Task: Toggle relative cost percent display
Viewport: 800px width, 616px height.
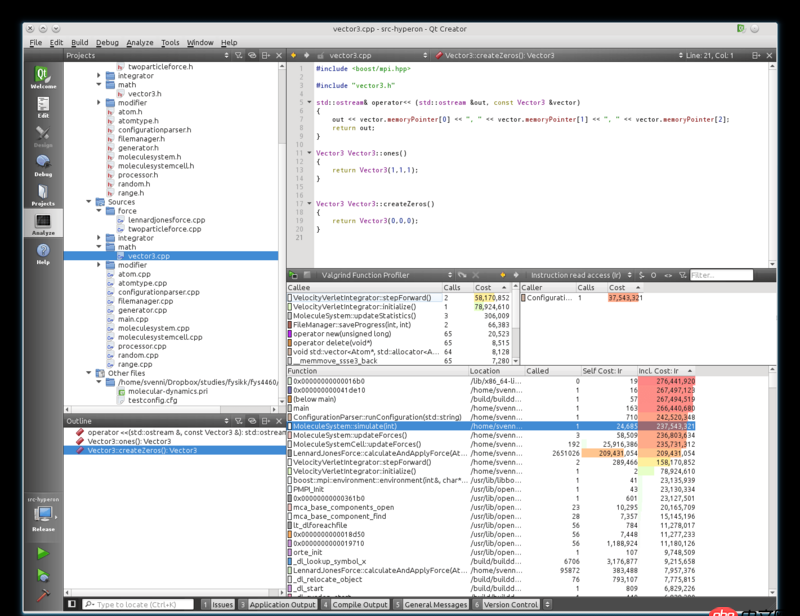Action: click(642, 275)
